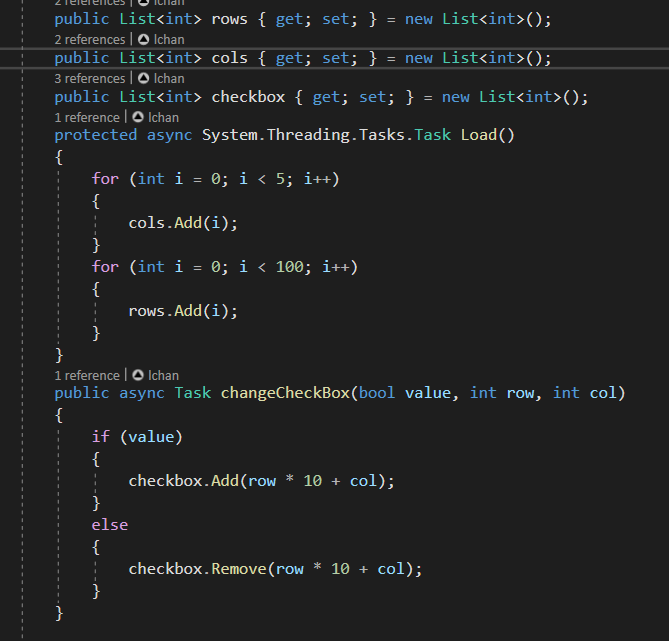Click the 'set' accessor on the checkbox line

(372, 97)
